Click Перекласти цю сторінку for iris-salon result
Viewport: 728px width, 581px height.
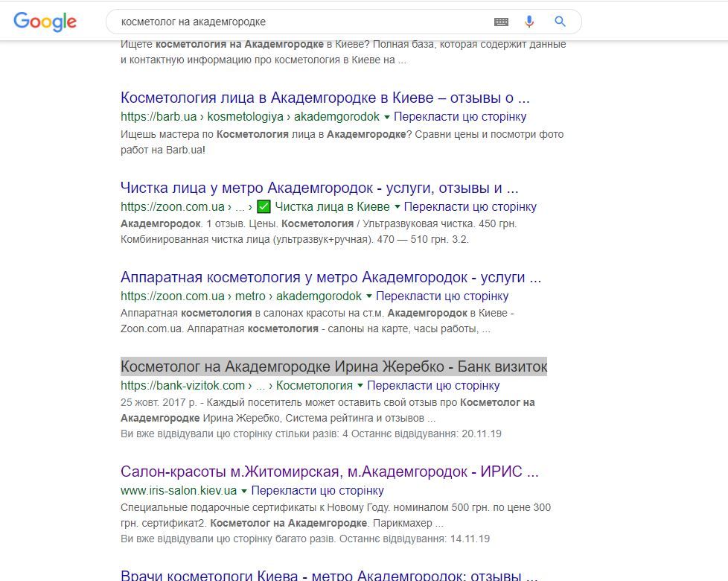click(317, 491)
